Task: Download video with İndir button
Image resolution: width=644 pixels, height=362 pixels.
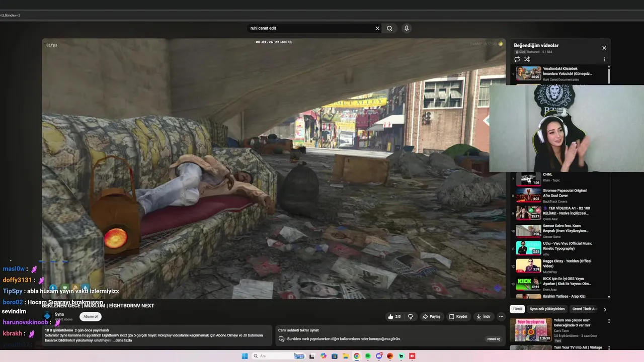Action: [x=484, y=317]
